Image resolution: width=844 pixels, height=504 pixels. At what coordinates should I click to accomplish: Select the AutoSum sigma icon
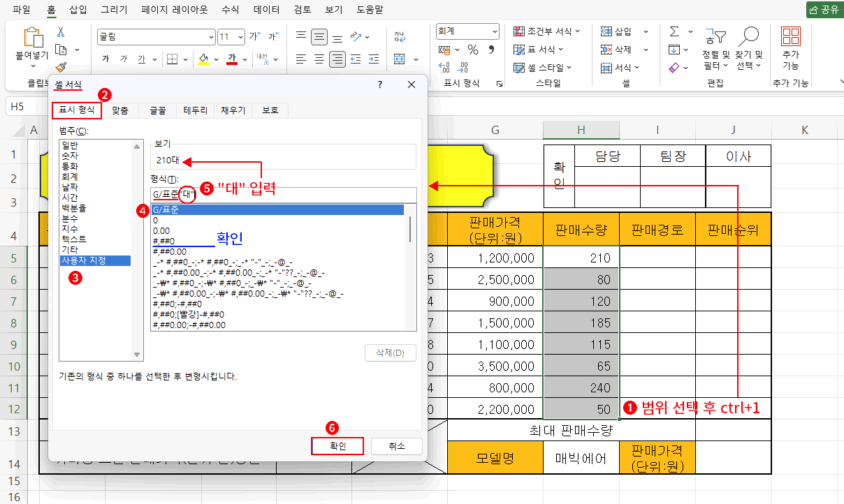[x=674, y=31]
